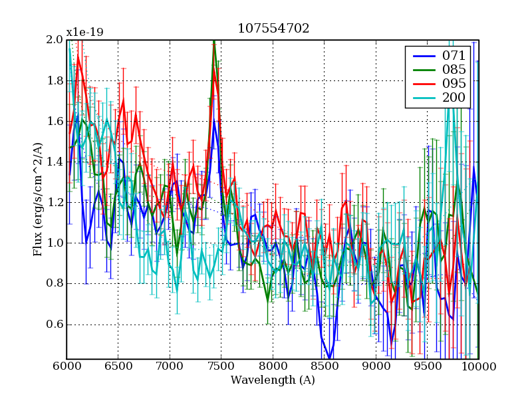Image resolution: width=532 pixels, height=399 pixels.
Task: Click the plot title 107554702
Action: click(x=273, y=28)
